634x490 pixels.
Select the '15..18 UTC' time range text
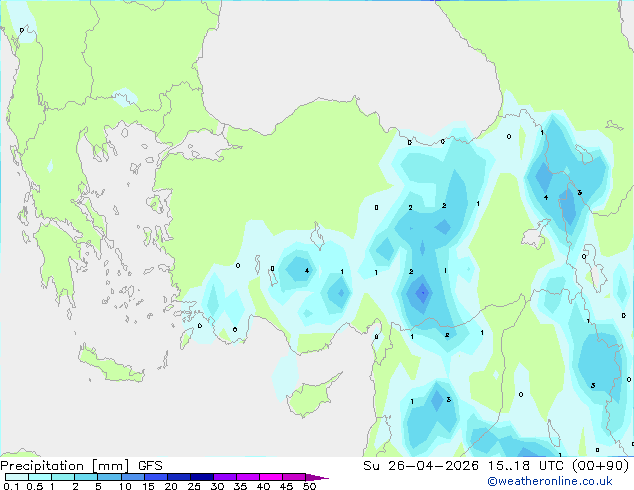525,466
